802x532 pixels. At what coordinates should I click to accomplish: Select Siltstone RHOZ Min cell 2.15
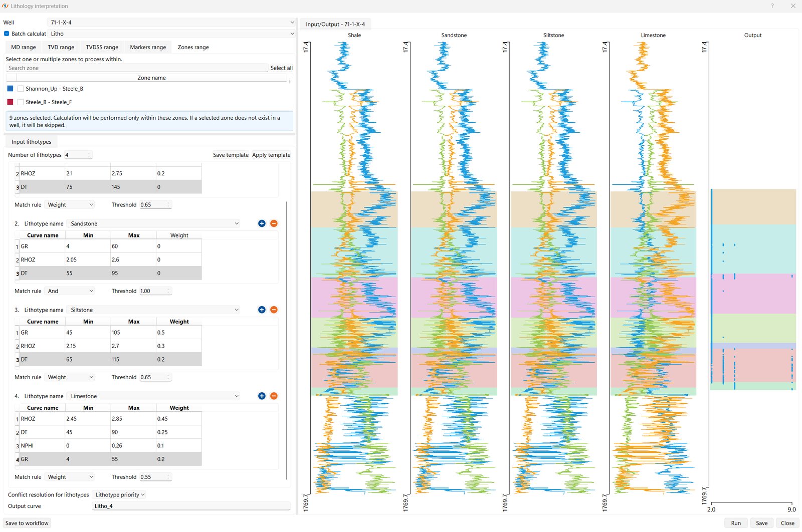88,346
